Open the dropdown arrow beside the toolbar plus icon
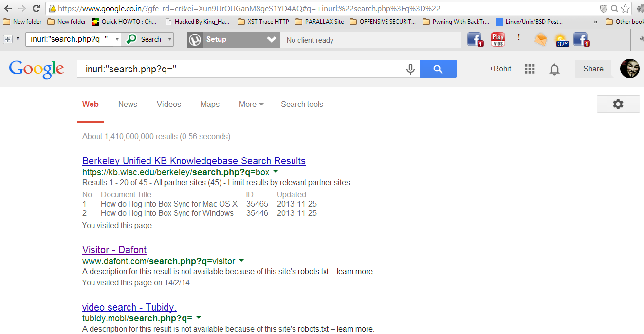 (18, 39)
